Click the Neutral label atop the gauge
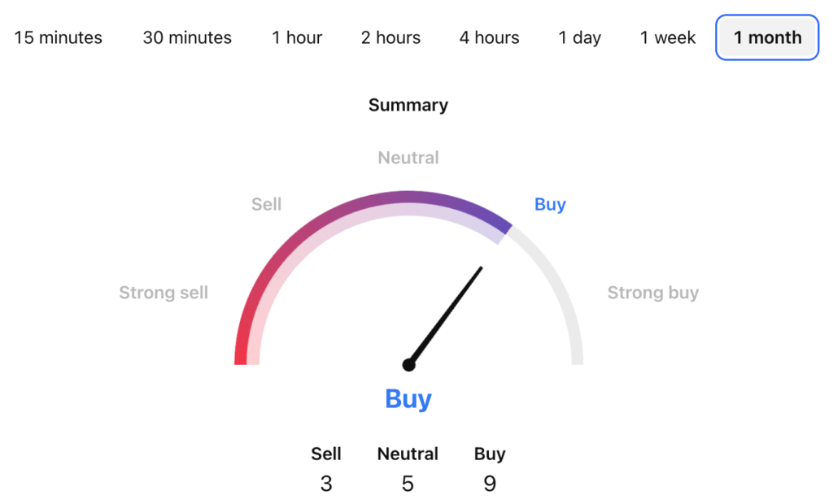 pos(408,158)
